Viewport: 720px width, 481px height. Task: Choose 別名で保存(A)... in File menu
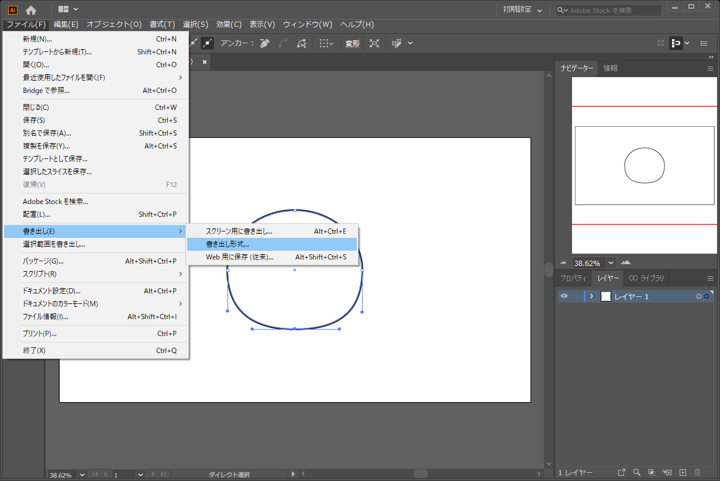[x=96, y=133]
